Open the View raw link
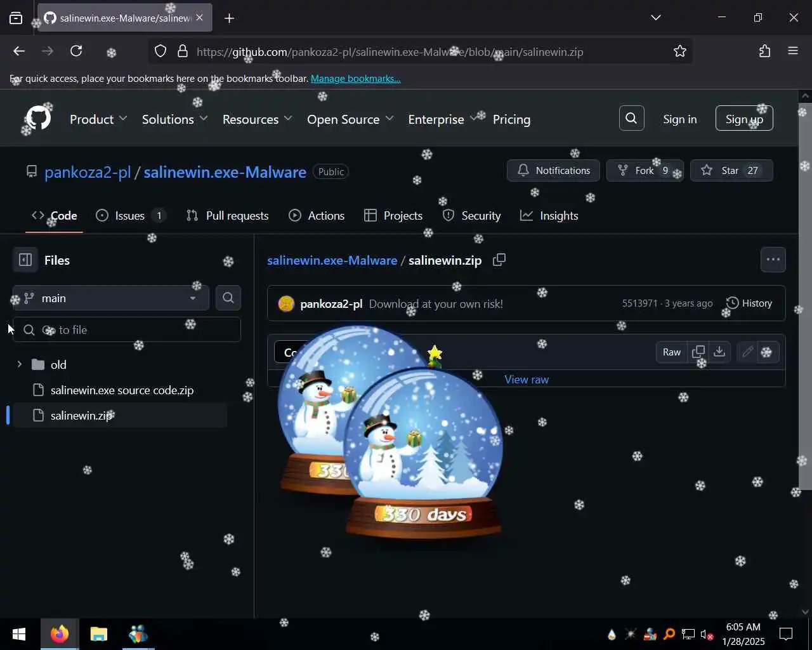 click(x=527, y=380)
